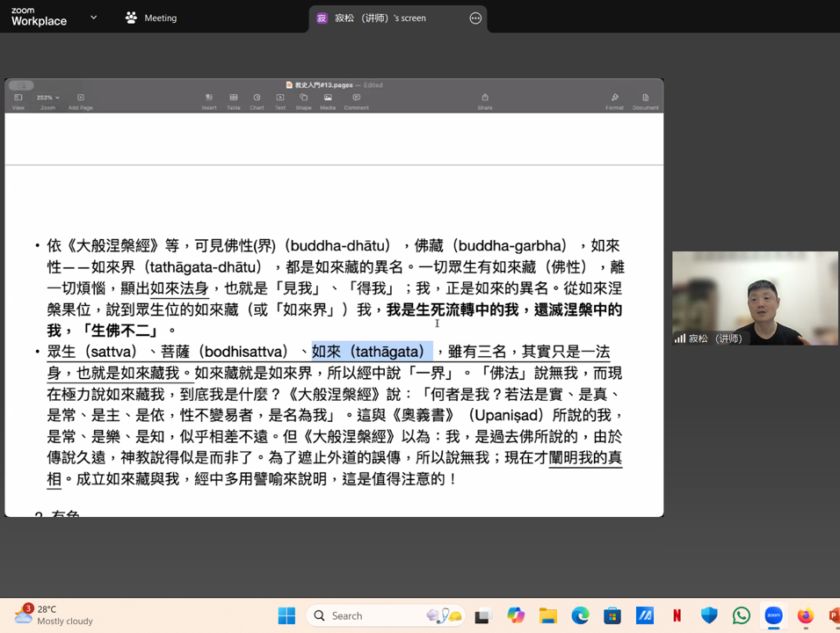Add a Comment via toolbar icon

tap(356, 98)
